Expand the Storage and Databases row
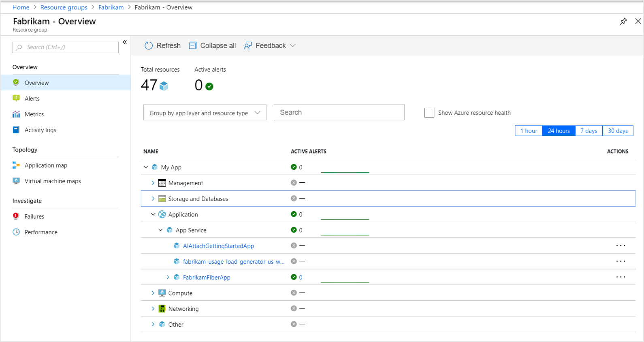The image size is (644, 342). click(153, 199)
